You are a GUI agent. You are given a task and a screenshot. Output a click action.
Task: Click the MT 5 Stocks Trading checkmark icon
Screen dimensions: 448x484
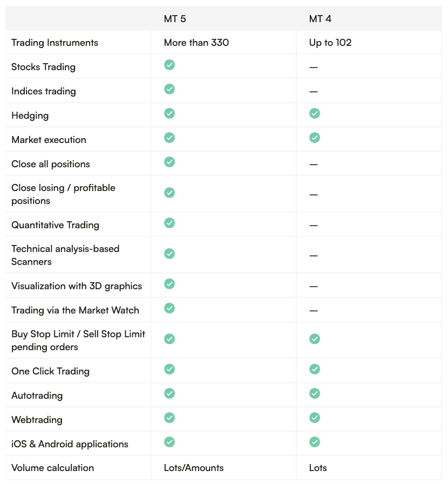(169, 65)
